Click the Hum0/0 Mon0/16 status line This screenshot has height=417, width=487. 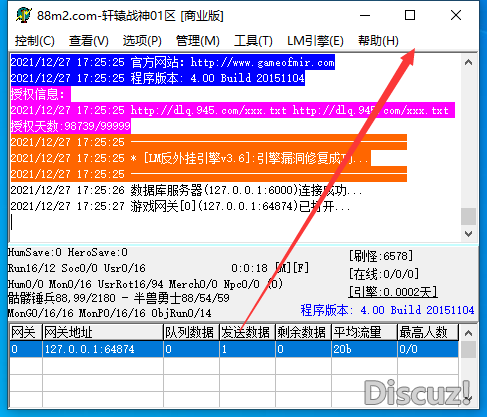145,284
